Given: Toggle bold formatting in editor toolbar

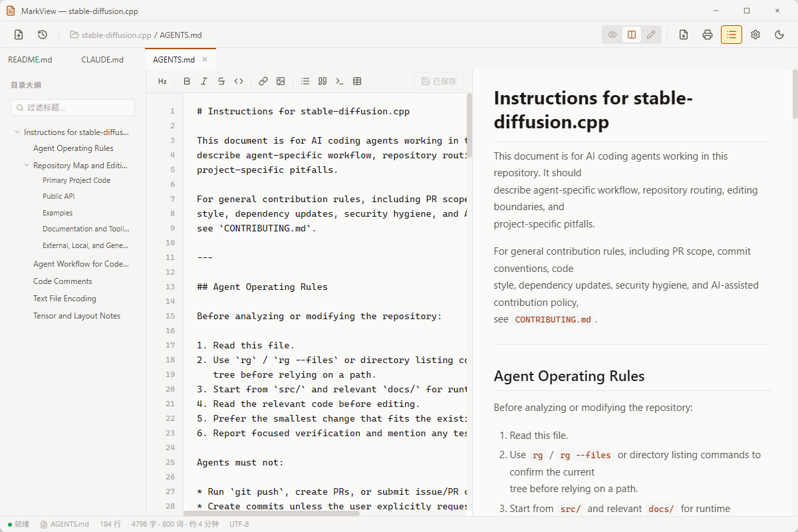Looking at the screenshot, I should 187,81.
